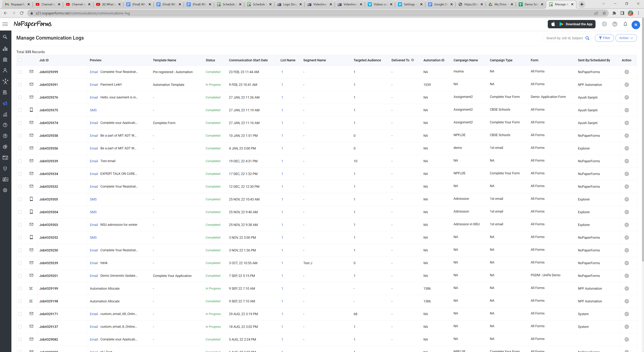Expand the Action dropdown
644x352 pixels.
626,38
